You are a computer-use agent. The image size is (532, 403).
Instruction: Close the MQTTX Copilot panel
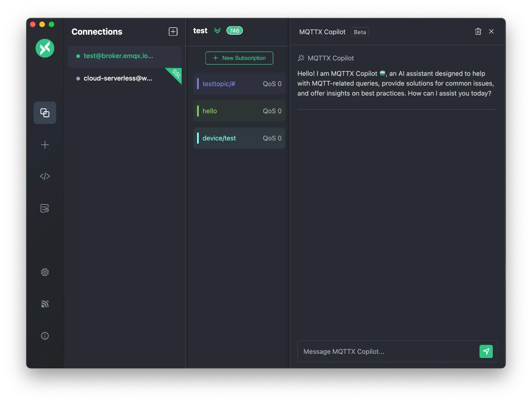coord(491,32)
